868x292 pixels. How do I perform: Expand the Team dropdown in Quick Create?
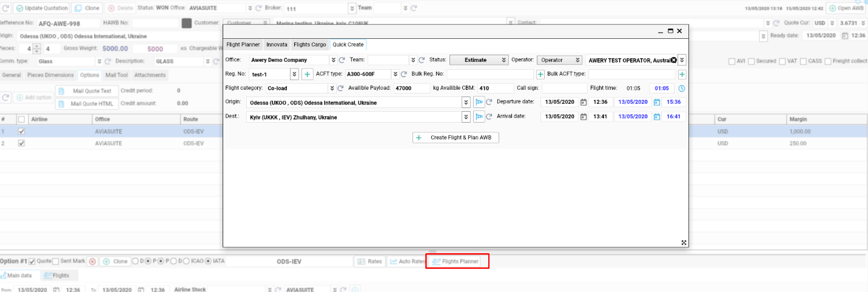[413, 60]
